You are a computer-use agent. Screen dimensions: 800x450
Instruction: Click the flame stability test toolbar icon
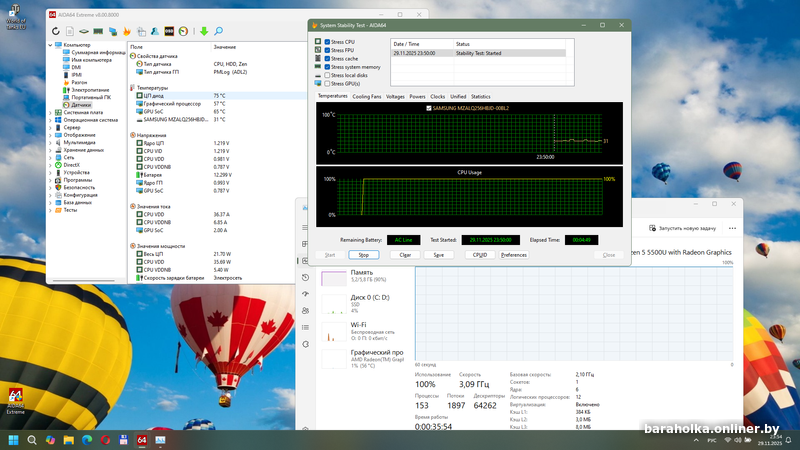126,31
